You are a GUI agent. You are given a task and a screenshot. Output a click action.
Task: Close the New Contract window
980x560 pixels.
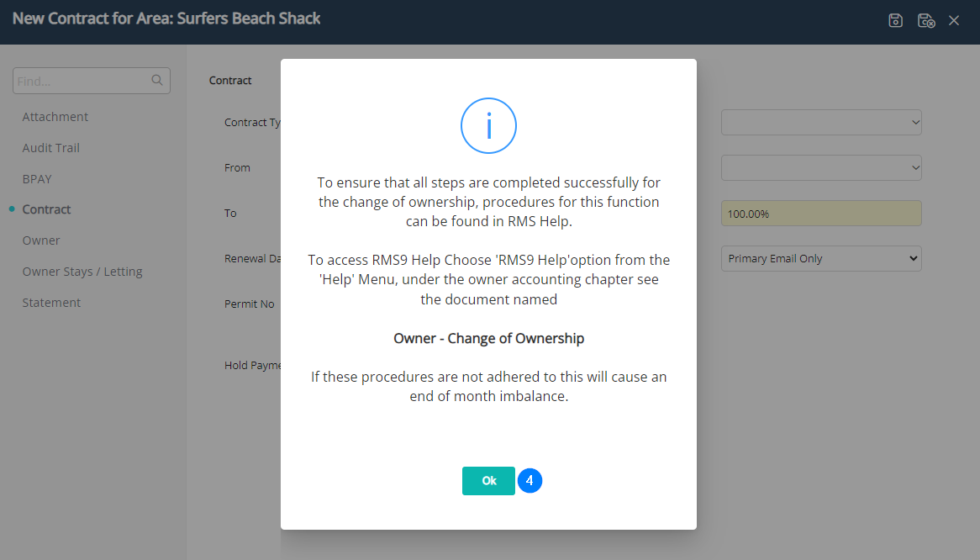click(x=954, y=20)
